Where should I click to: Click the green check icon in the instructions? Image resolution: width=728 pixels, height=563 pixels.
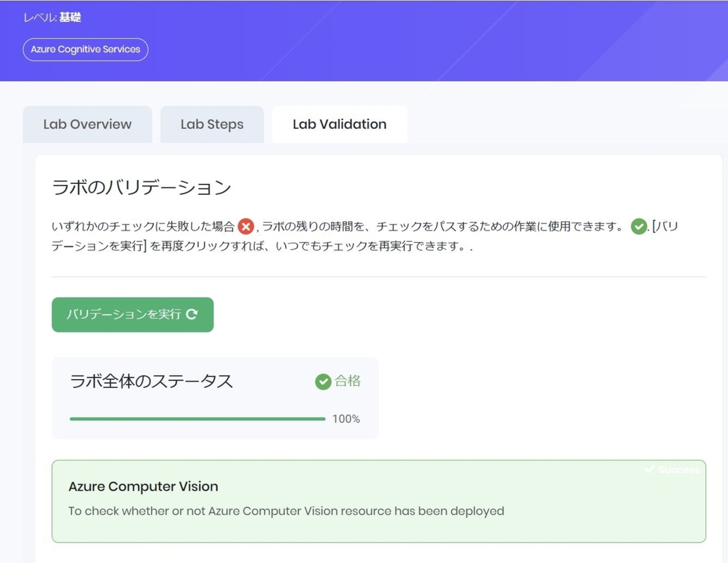click(638, 226)
